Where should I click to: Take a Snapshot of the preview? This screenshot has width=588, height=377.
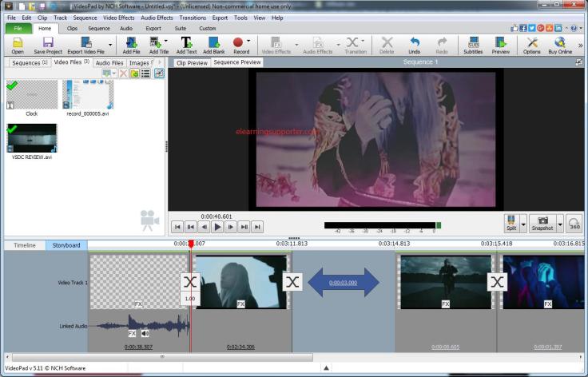pos(542,223)
